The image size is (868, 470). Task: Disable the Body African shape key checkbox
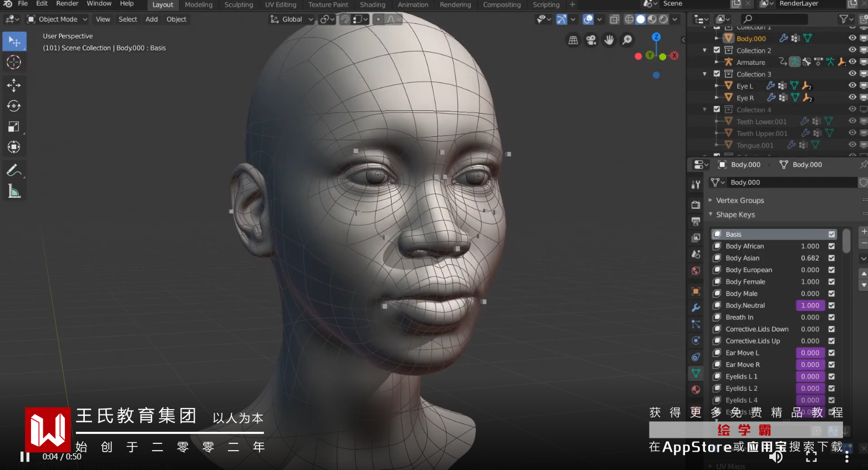(x=831, y=246)
